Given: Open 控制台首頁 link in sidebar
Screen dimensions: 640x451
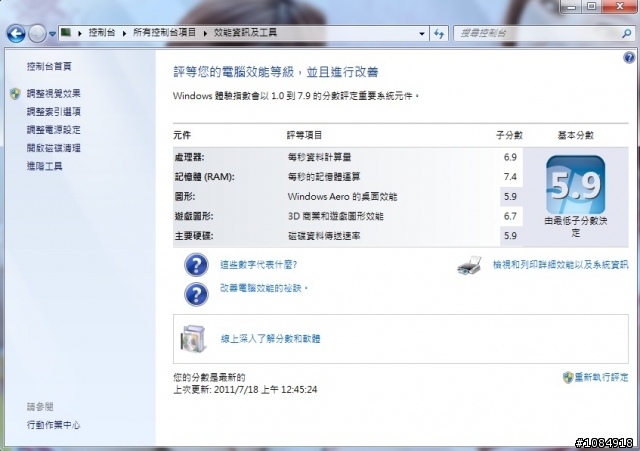Looking at the screenshot, I should click(49, 66).
